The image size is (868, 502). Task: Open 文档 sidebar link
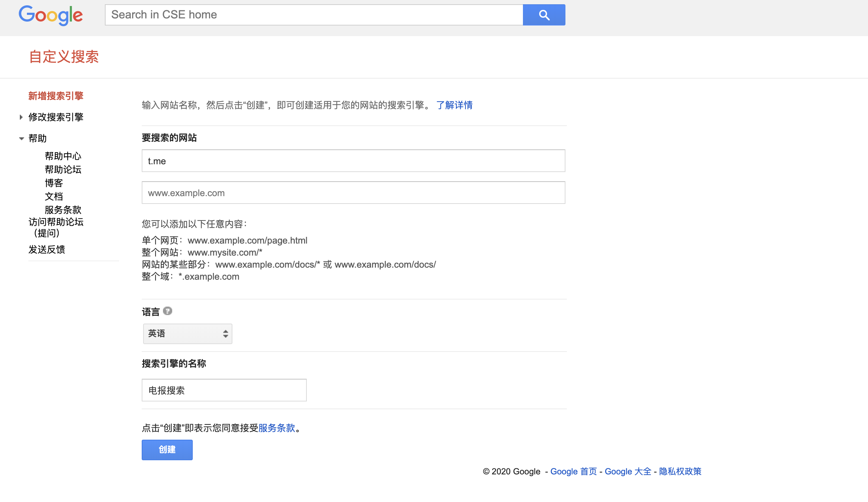(54, 196)
